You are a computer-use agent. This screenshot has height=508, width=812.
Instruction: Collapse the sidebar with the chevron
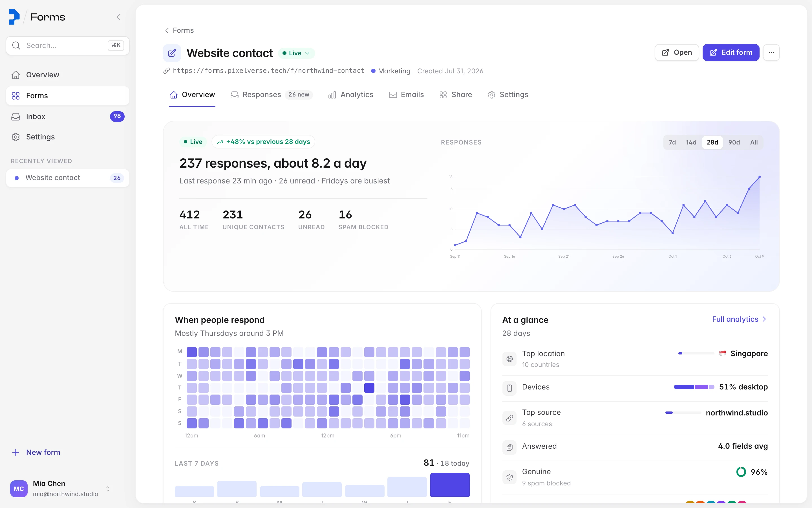pyautogui.click(x=118, y=17)
